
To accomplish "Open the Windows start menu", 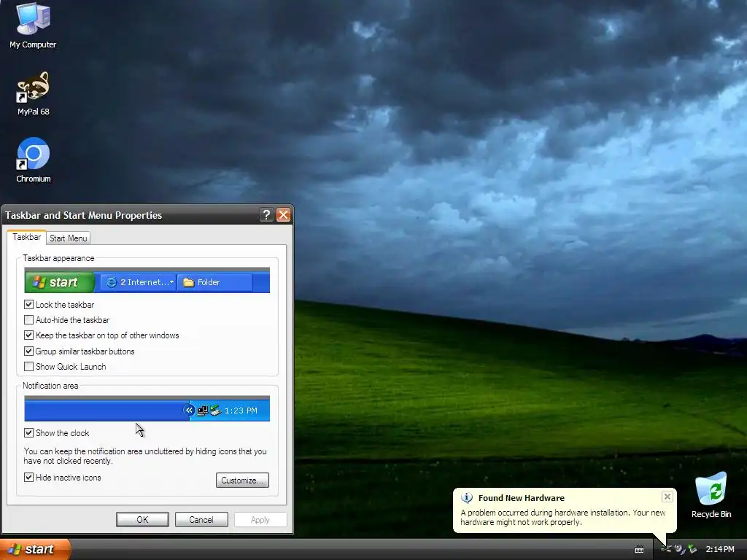I will [x=34, y=550].
